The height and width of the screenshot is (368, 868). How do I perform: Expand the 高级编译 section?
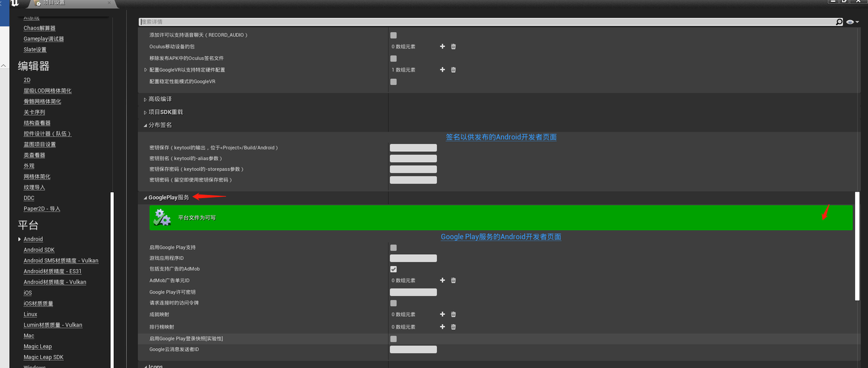click(145, 99)
